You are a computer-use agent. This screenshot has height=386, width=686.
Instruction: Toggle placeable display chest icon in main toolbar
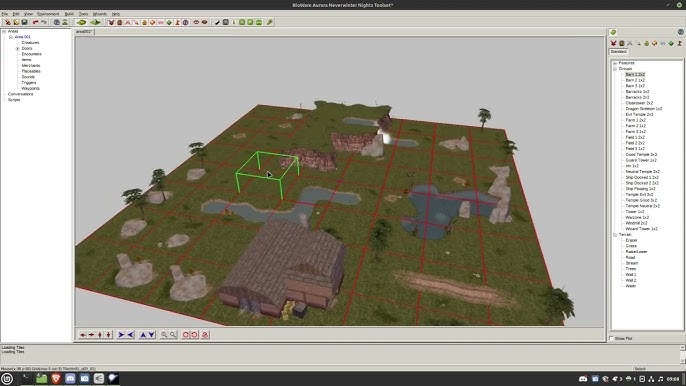click(153, 22)
